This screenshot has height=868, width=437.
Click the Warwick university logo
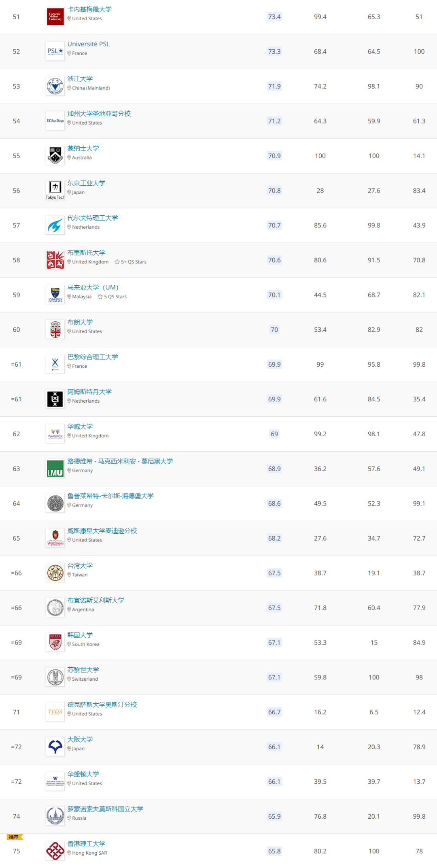55,434
